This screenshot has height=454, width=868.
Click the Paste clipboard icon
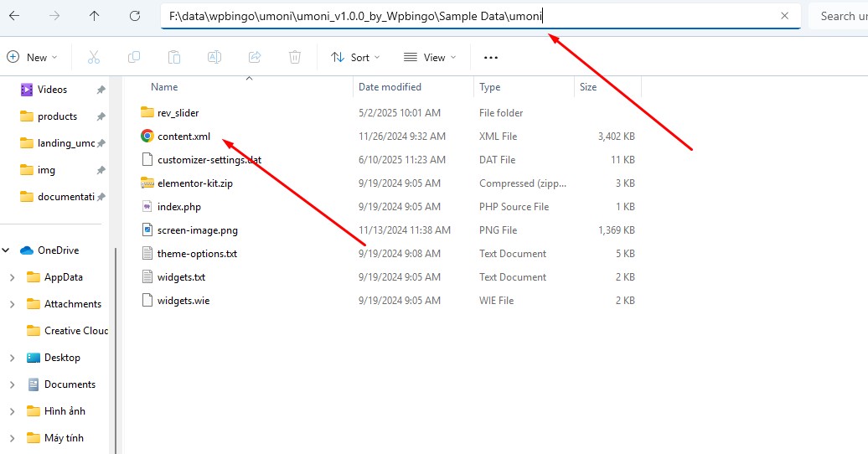pyautogui.click(x=173, y=57)
